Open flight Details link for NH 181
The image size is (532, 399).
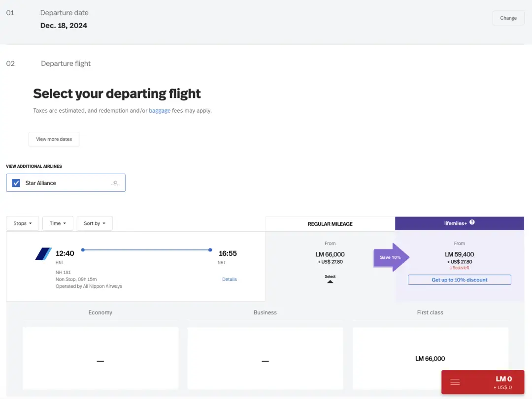[230, 279]
